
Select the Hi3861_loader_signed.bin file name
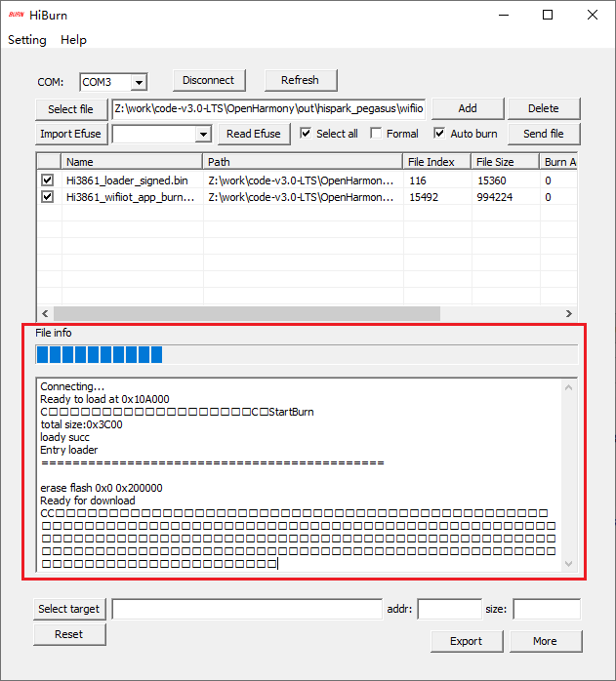(127, 180)
